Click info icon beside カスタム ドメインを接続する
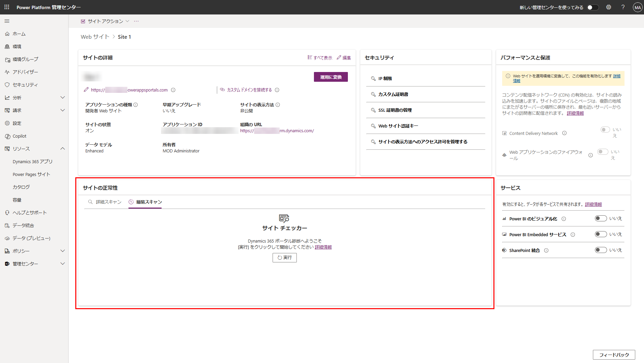This screenshot has height=363, width=644. [277, 90]
